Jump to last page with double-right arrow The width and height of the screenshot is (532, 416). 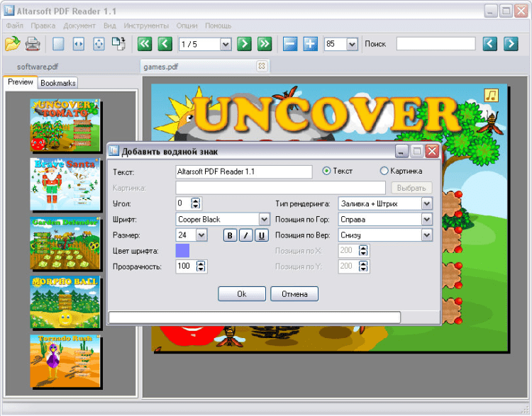click(x=265, y=44)
